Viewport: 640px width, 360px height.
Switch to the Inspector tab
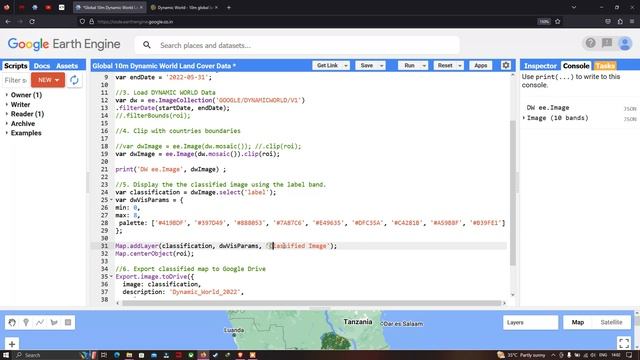[540, 66]
